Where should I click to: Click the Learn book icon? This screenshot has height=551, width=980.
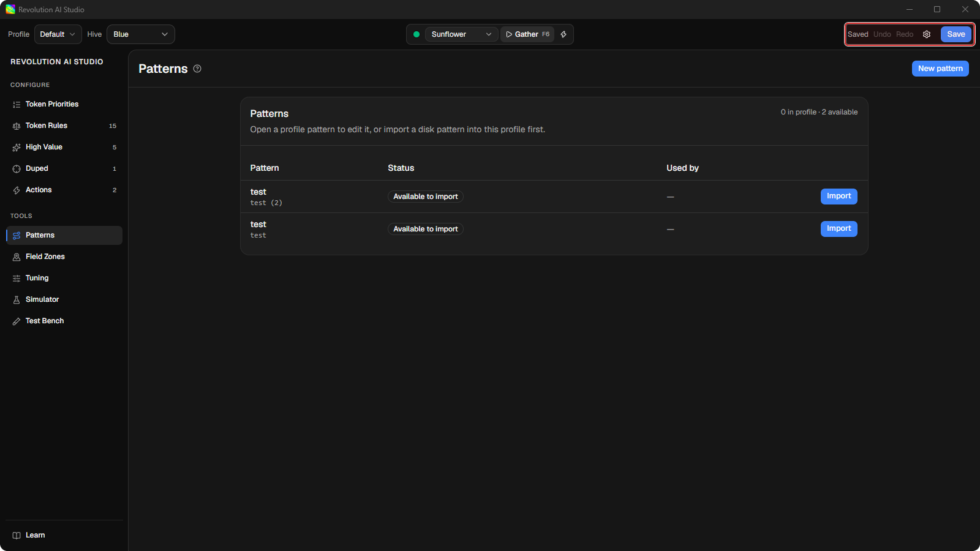coord(17,536)
